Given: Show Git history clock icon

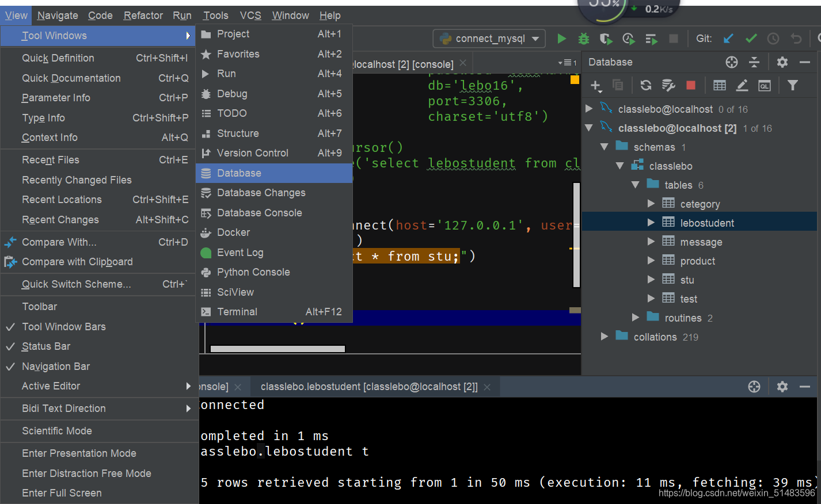Looking at the screenshot, I should tap(773, 39).
